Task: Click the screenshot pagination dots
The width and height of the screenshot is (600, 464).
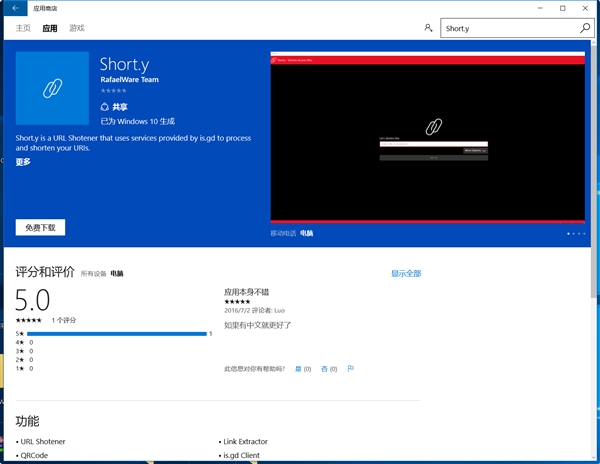Action: coord(576,233)
